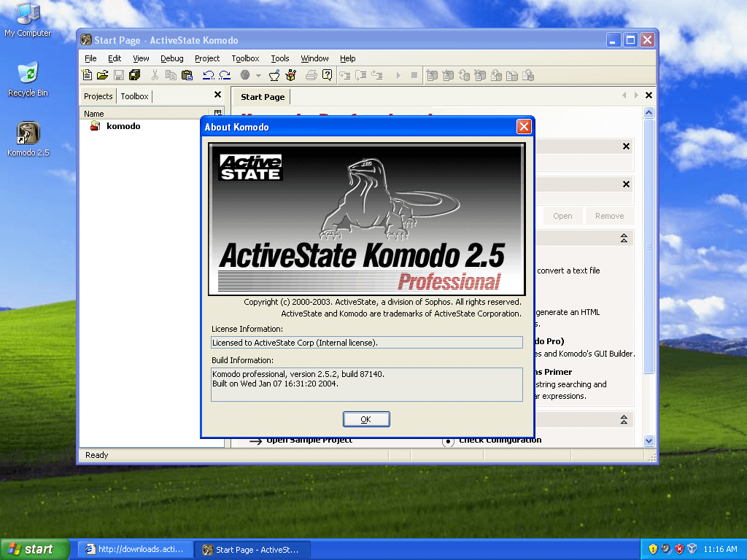This screenshot has width=747, height=560.
Task: Click the globe Preview in Browser icon
Action: (x=245, y=75)
